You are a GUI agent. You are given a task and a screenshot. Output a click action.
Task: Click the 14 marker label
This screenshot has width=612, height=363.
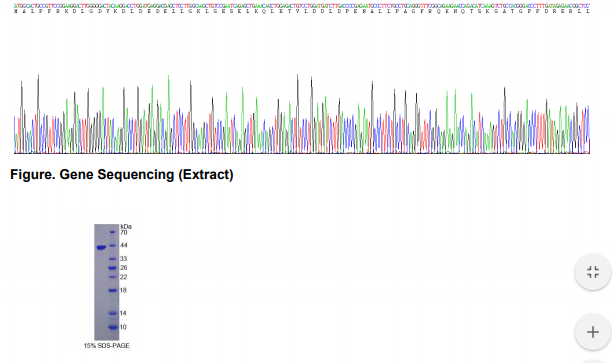click(x=123, y=313)
